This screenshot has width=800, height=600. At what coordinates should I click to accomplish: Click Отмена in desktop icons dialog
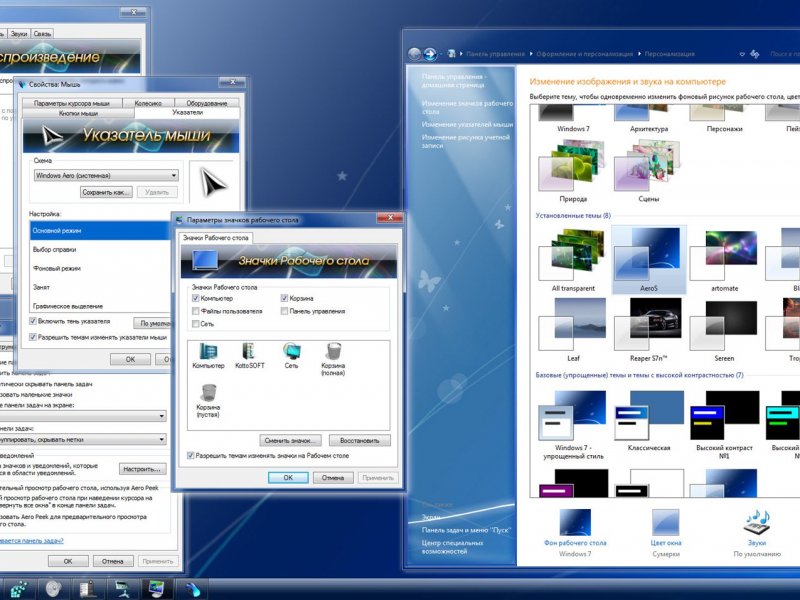[333, 478]
